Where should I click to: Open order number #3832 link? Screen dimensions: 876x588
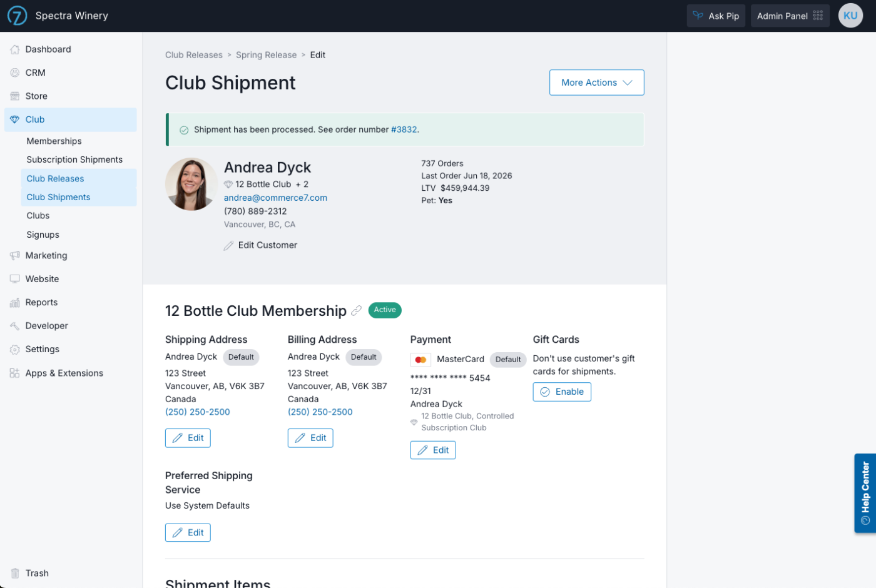click(404, 130)
